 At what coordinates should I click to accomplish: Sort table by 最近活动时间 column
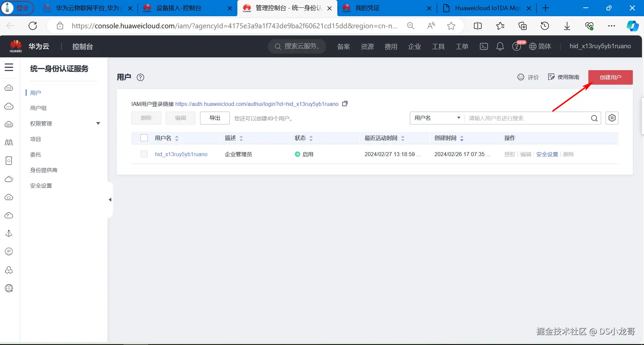pyautogui.click(x=403, y=138)
